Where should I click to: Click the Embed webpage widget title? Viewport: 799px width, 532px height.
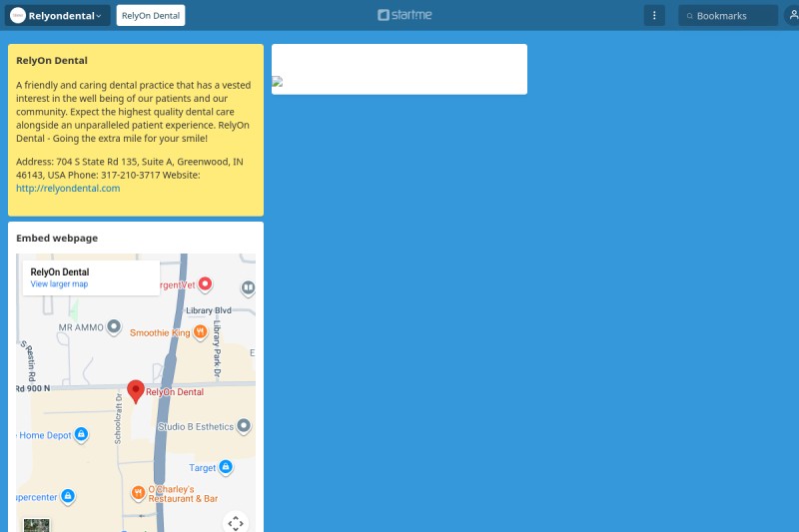coord(57,239)
